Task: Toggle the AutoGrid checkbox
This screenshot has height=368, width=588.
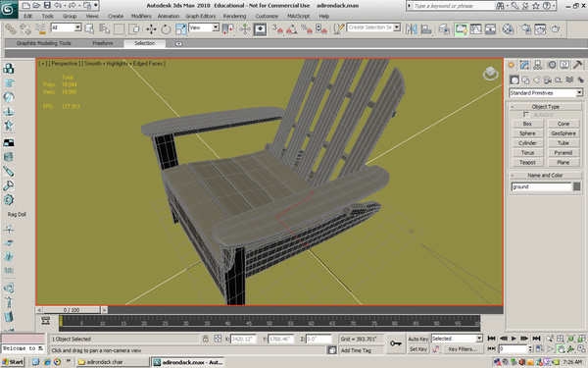Action: click(525, 114)
